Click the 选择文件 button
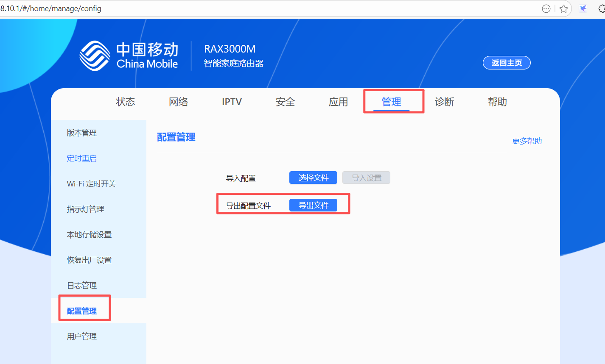Screen dimensions: 605x364 point(313,178)
